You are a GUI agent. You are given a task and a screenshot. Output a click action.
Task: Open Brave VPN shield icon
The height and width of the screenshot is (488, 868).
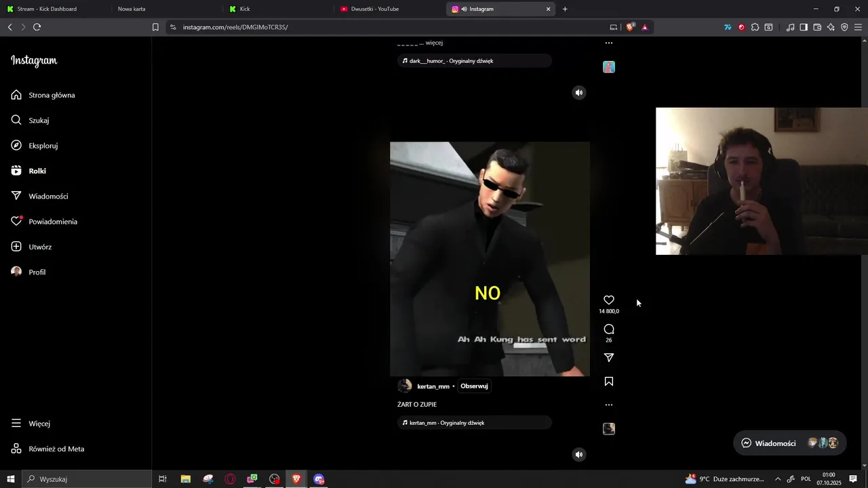tap(844, 27)
